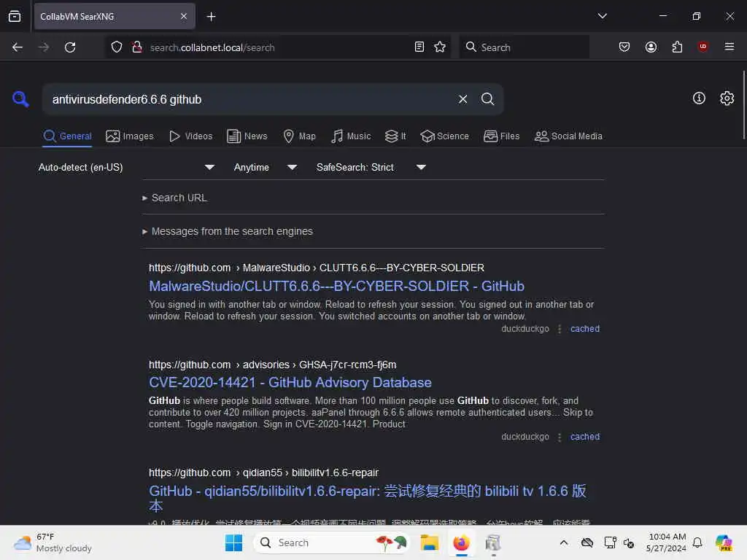Open File Explorer from the taskbar
The image size is (747, 560).
pyautogui.click(x=429, y=542)
